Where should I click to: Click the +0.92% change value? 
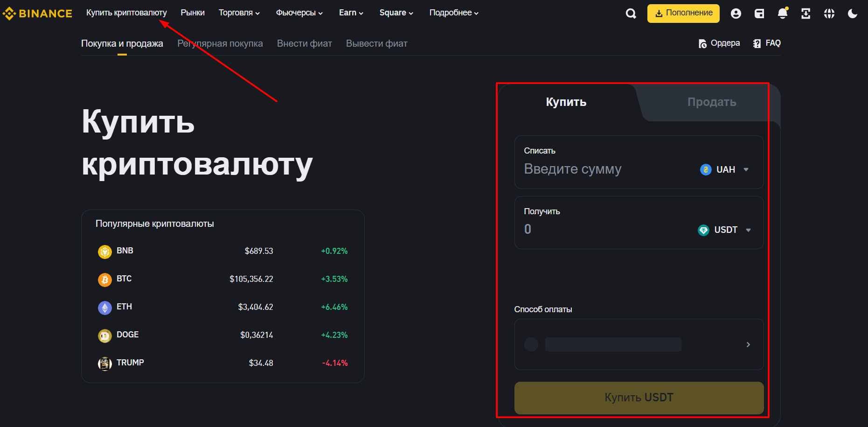pos(334,251)
